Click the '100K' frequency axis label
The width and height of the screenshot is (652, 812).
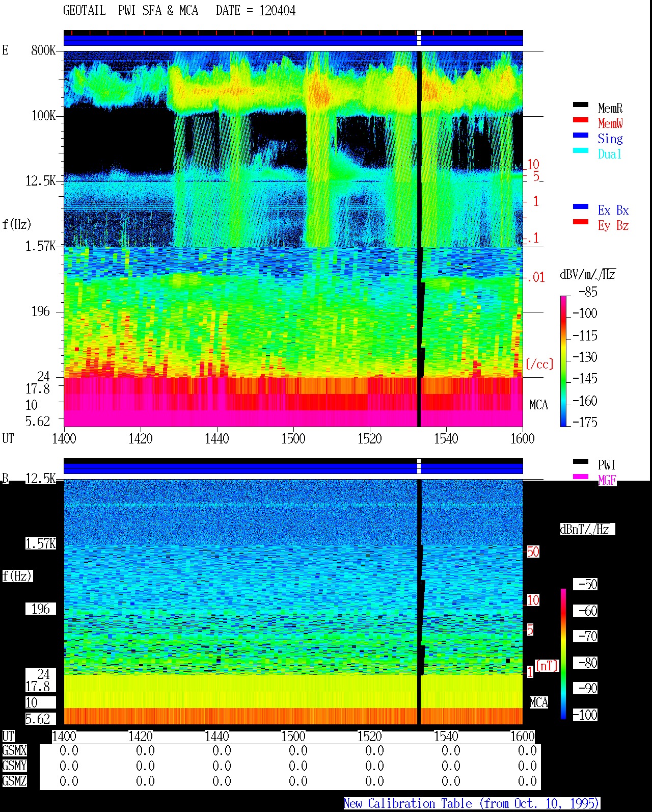point(43,116)
